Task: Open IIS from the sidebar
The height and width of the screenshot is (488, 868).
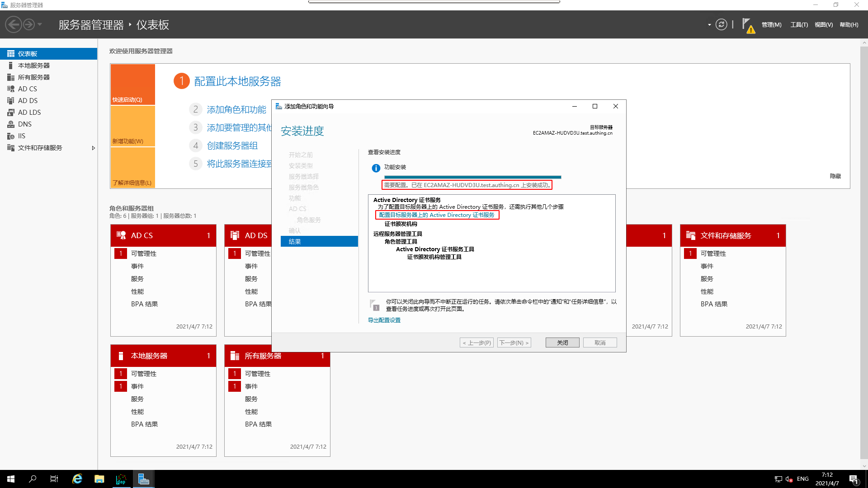Action: point(21,136)
